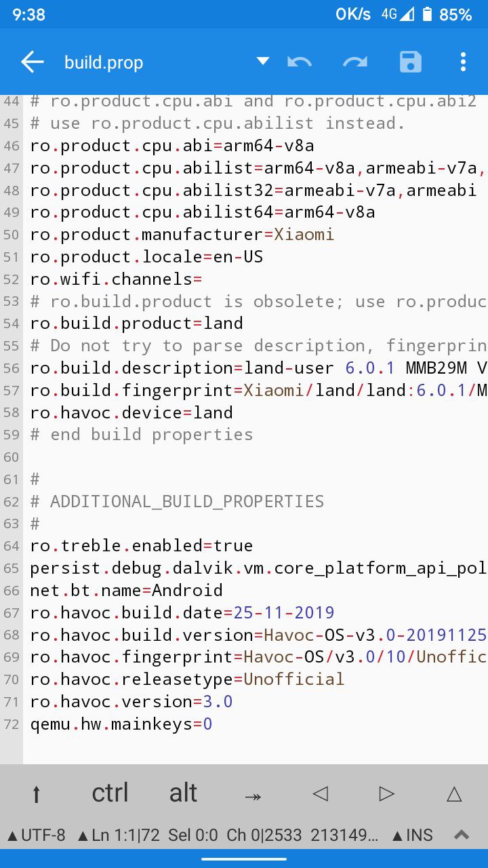The width and height of the screenshot is (488, 868).
Task: Move cursor right with the right triangle key
Action: point(386,793)
